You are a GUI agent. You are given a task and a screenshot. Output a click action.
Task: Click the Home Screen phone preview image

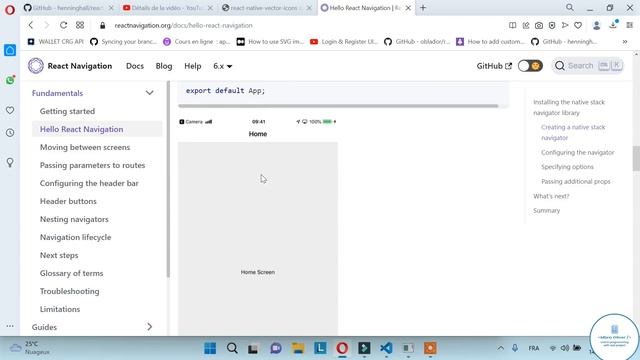point(258,225)
